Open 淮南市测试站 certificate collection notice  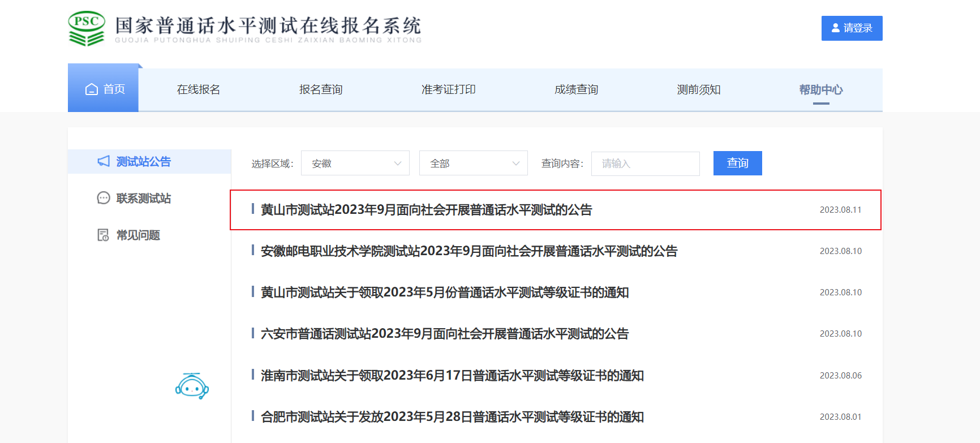click(452, 376)
